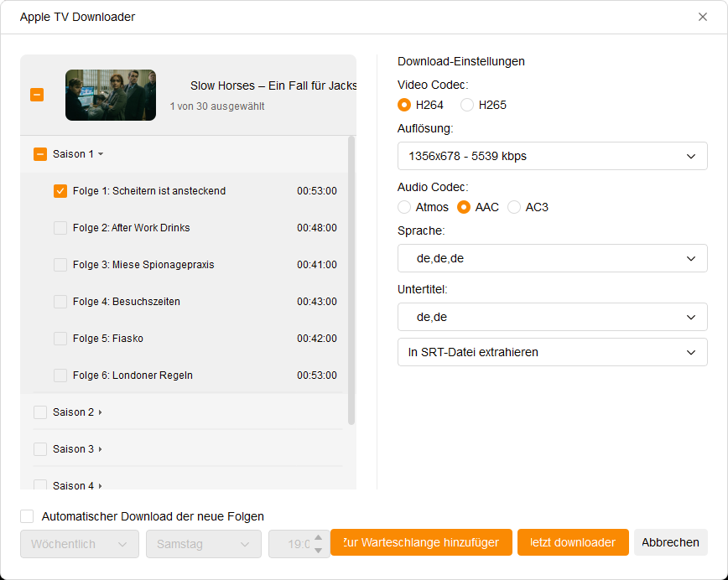Click the Jetzt downloaden button
Viewport: 728px width, 580px height.
(x=572, y=542)
